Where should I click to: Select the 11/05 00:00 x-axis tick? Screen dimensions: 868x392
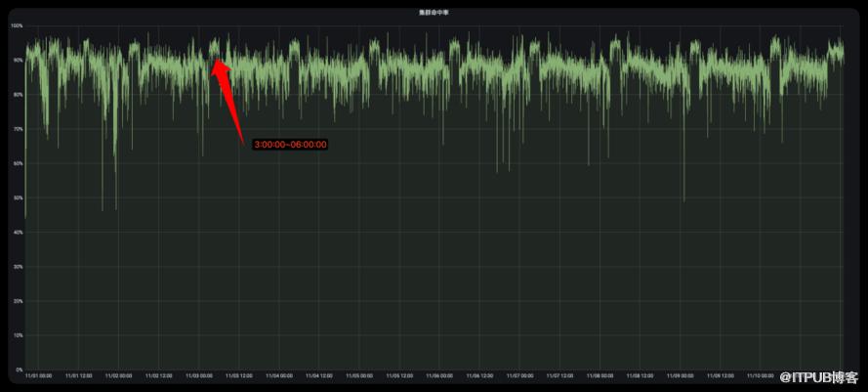(360, 376)
